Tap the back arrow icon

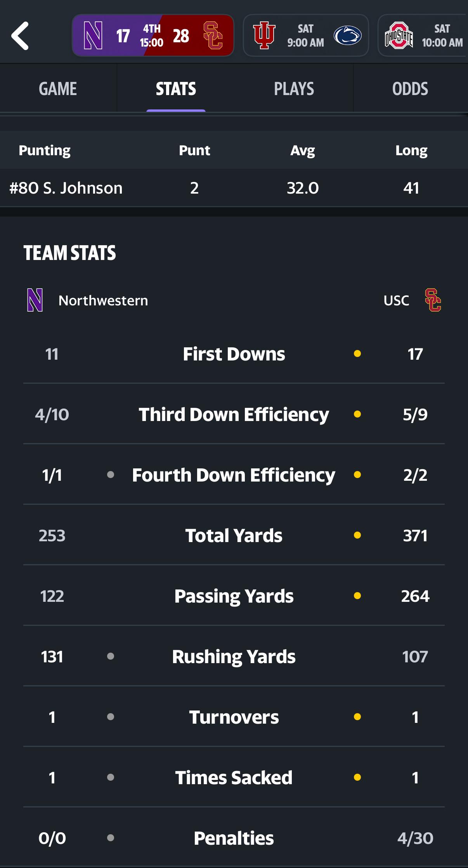click(x=20, y=36)
